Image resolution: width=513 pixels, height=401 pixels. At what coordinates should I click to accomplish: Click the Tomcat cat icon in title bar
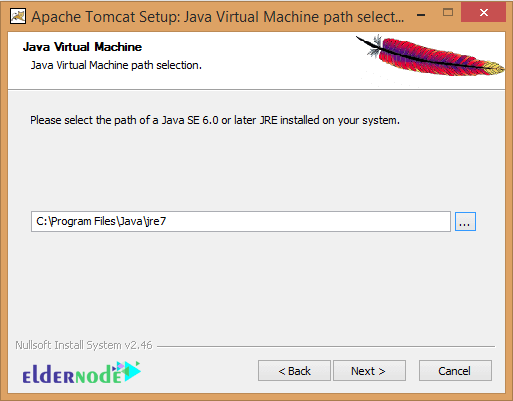17,17
